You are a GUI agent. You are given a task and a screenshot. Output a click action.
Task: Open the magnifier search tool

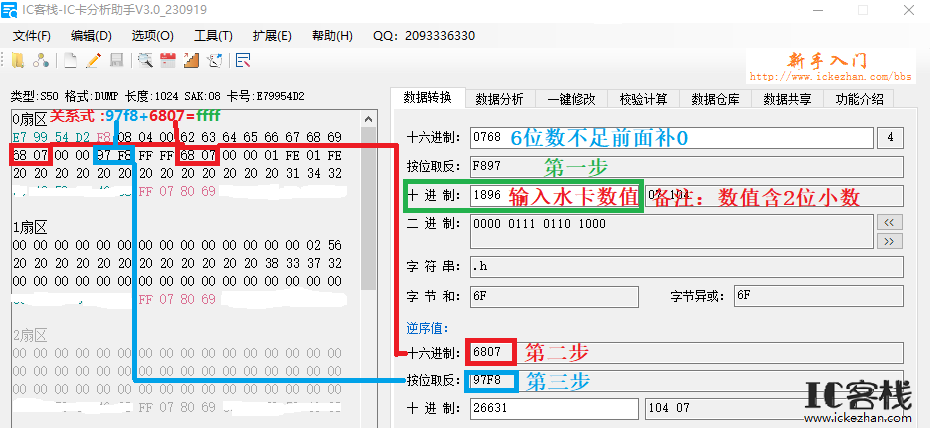[x=145, y=60]
